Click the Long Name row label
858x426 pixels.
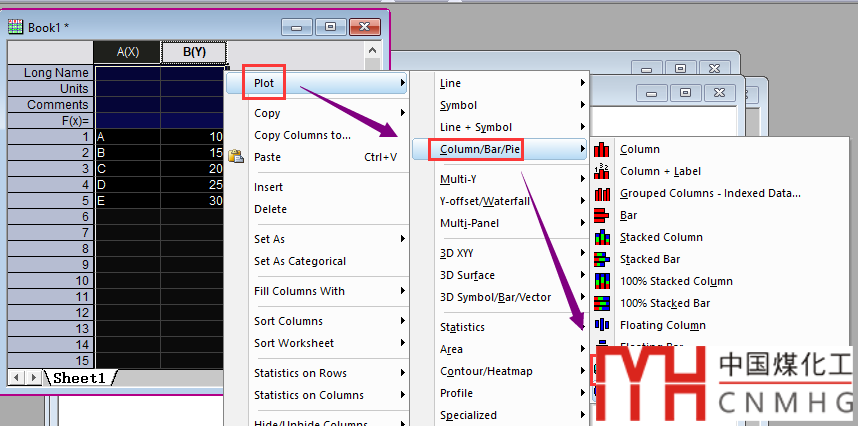pyautogui.click(x=51, y=73)
